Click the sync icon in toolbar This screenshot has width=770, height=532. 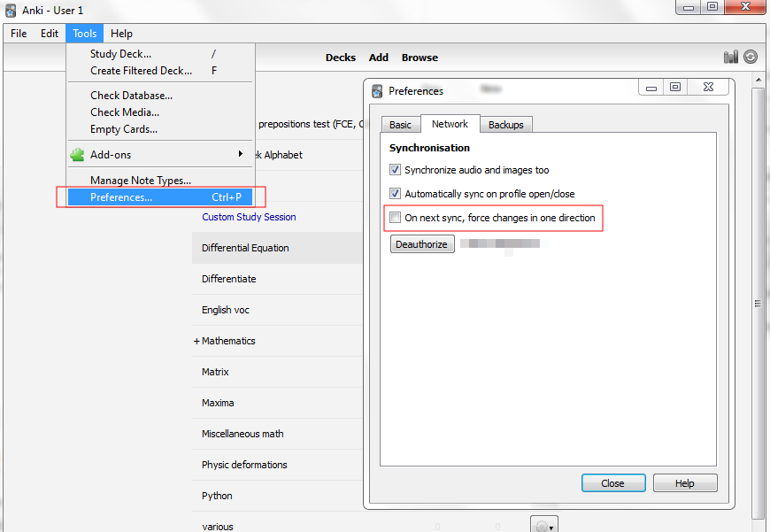pyautogui.click(x=751, y=57)
